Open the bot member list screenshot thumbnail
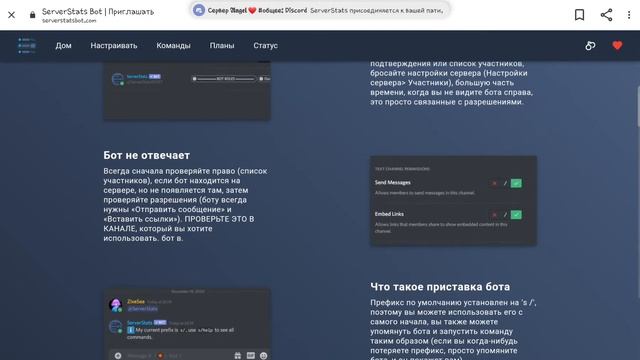This screenshot has height=360, width=640. [187, 91]
